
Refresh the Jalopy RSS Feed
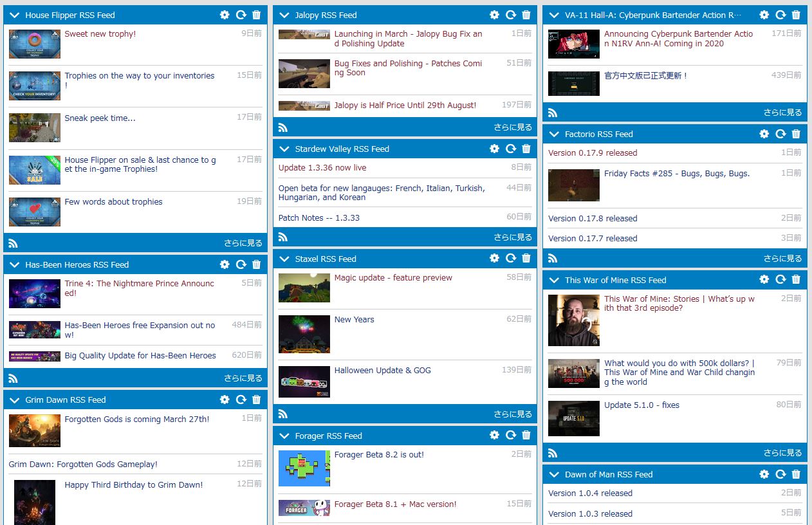point(511,15)
